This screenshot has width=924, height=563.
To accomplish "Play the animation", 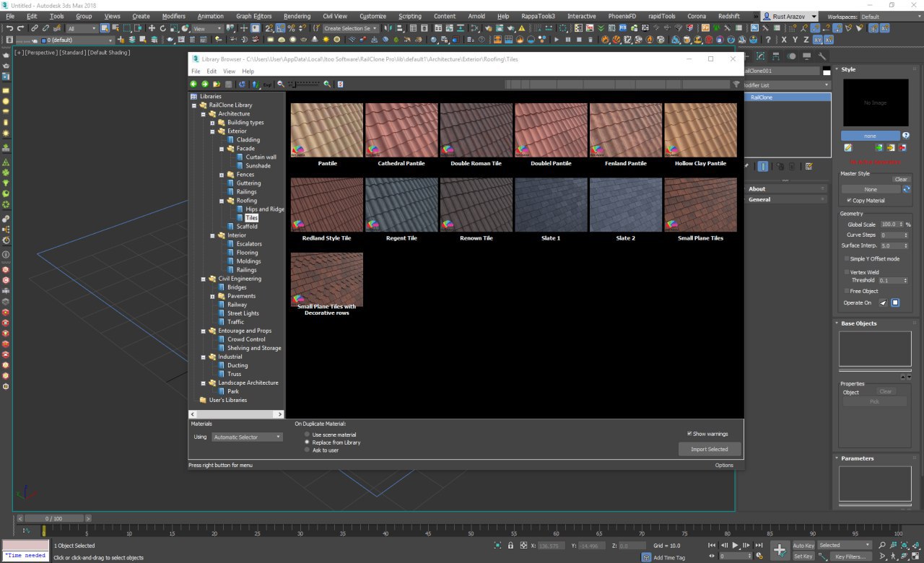I will tap(736, 545).
